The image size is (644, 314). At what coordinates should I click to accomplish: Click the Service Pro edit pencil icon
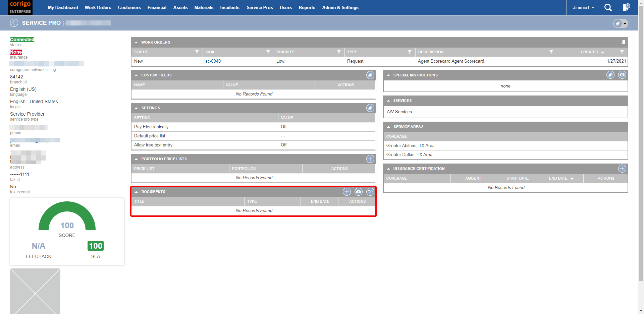pyautogui.click(x=618, y=23)
